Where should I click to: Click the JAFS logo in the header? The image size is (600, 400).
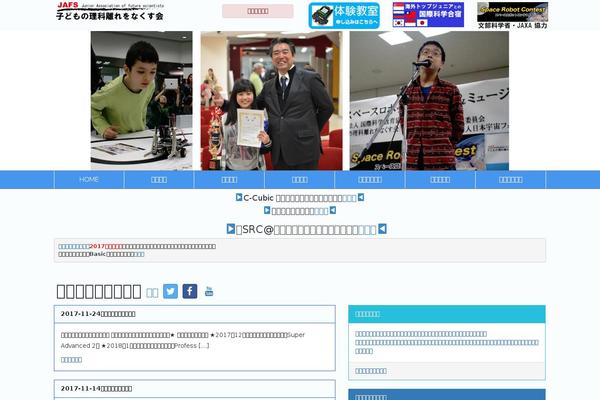pyautogui.click(x=110, y=11)
